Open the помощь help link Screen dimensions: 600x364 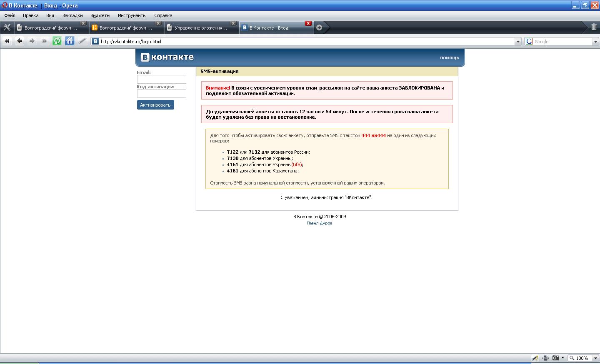tap(450, 57)
